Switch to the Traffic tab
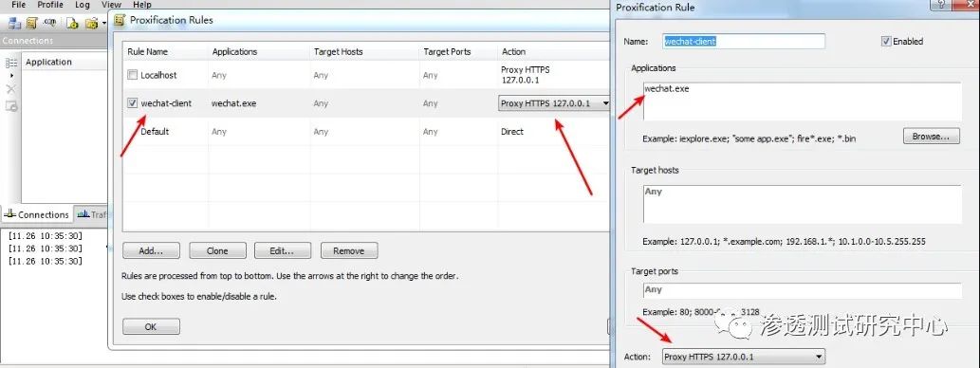This screenshot has height=368, width=980. point(91,214)
